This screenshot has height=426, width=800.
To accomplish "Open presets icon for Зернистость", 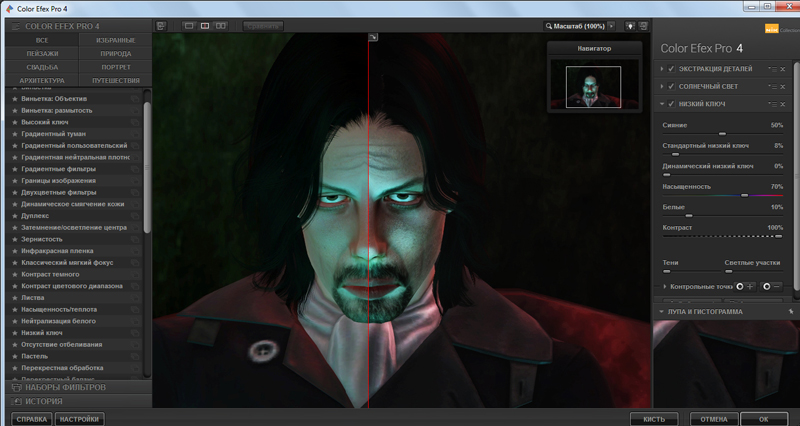I will coord(135,239).
